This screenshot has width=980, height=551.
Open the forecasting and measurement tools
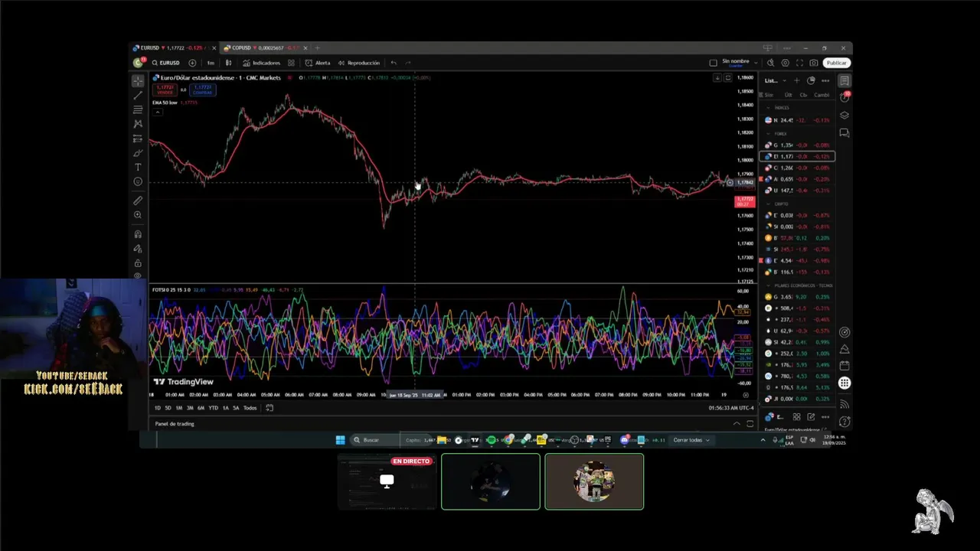point(138,139)
